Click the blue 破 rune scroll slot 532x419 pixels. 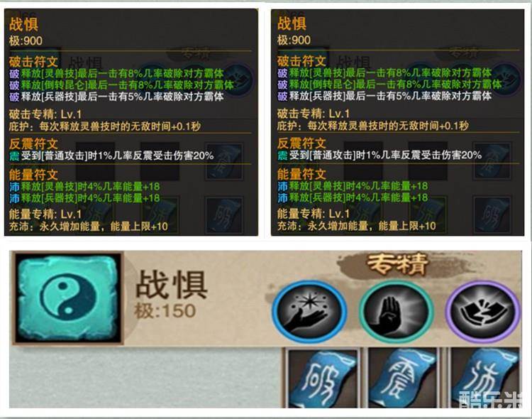tap(322, 379)
